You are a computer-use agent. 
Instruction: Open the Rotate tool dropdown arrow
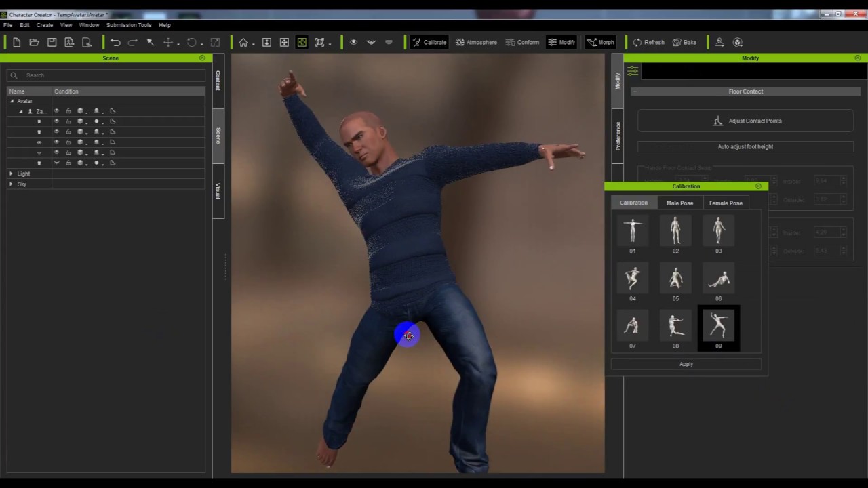202,43
